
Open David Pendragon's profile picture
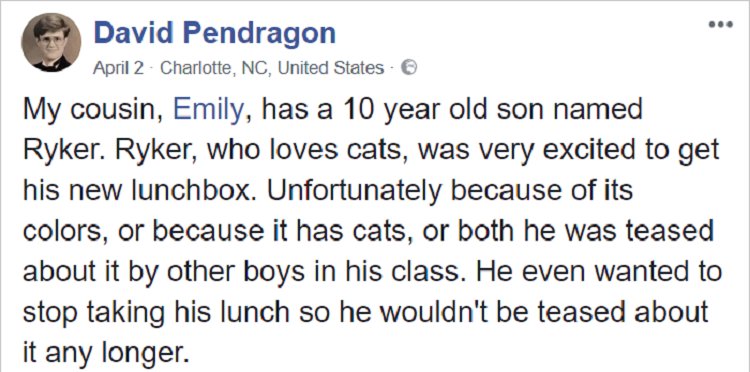coord(51,43)
